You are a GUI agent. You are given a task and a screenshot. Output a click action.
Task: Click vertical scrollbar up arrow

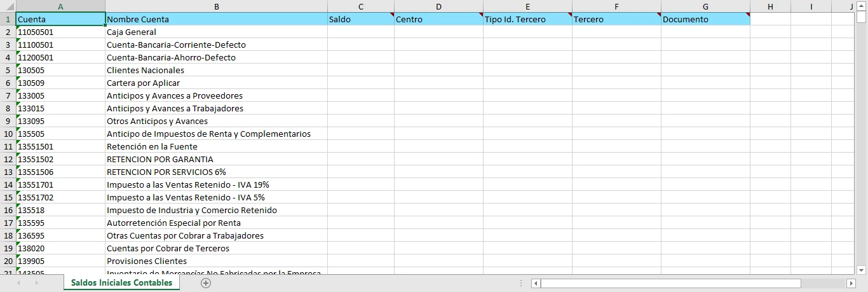[862, 6]
